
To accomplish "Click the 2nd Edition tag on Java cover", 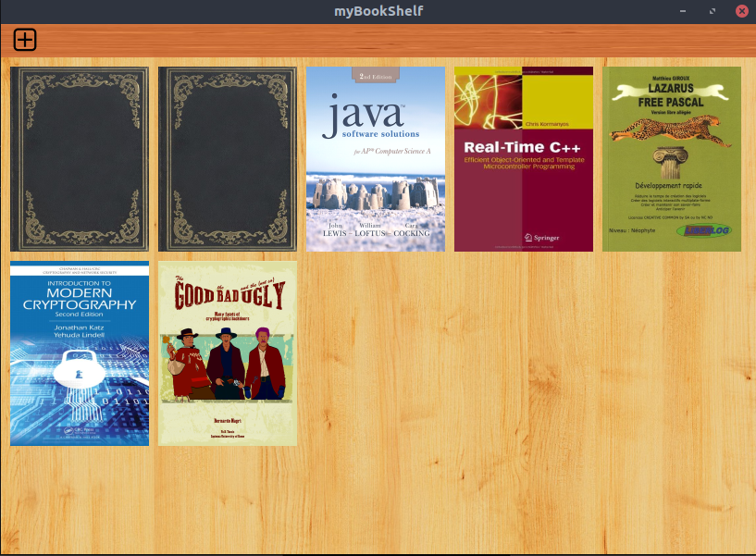I will click(x=376, y=76).
